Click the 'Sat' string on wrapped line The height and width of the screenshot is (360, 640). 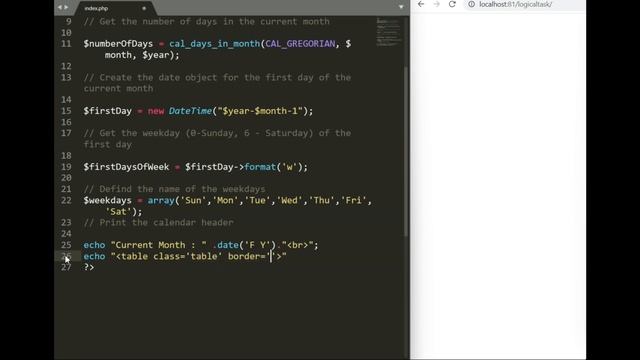(x=118, y=211)
